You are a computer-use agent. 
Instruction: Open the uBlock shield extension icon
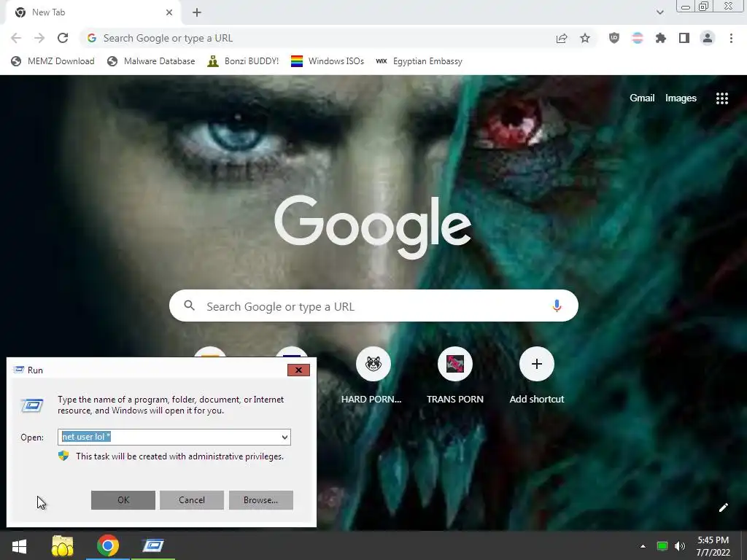(x=614, y=38)
